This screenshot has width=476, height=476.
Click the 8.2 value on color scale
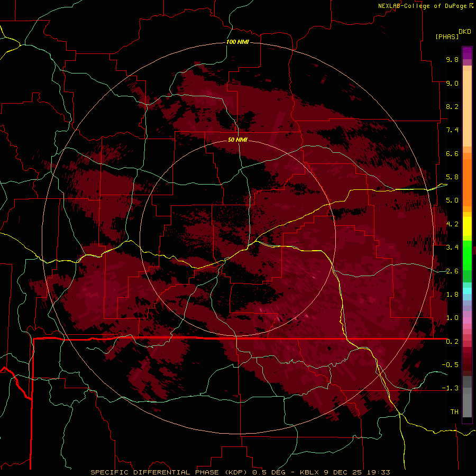click(x=452, y=106)
